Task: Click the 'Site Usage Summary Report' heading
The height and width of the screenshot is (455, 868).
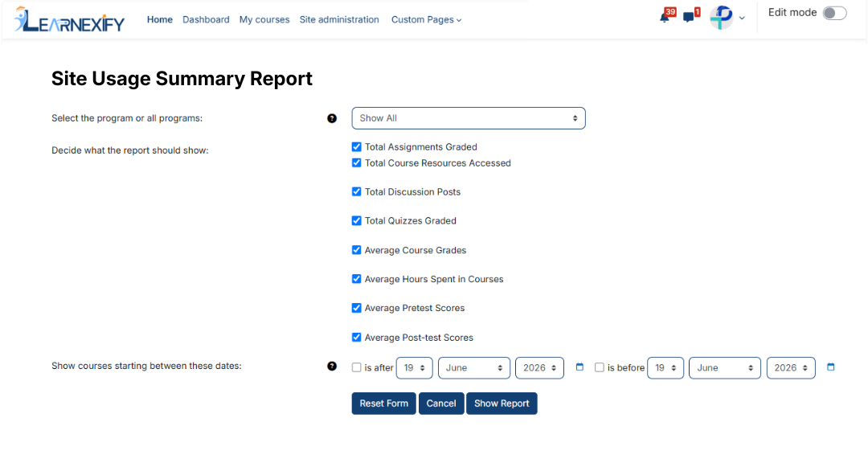Action: point(182,79)
